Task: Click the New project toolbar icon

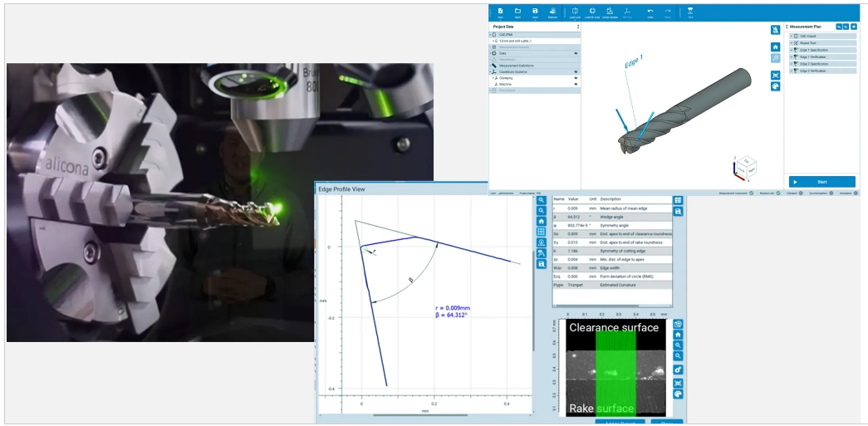Action: pyautogui.click(x=500, y=11)
